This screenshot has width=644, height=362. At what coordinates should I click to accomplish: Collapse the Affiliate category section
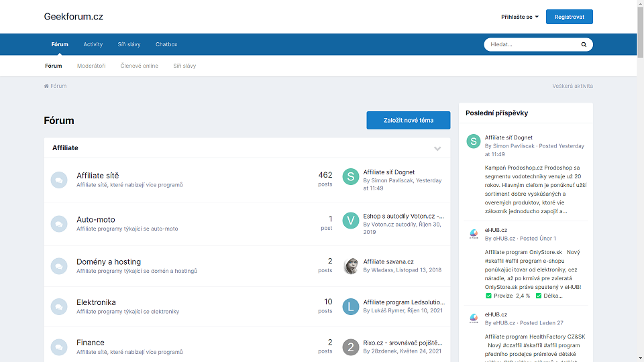pos(437,148)
